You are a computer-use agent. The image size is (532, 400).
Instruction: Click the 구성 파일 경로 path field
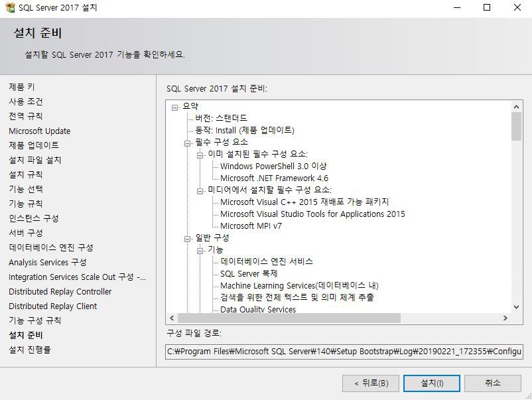click(x=344, y=352)
